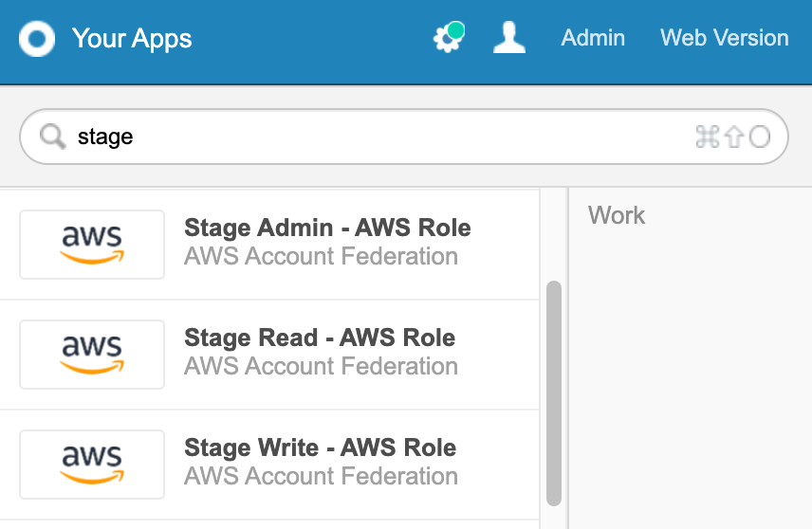The image size is (812, 529).
Task: Open the Web Version link
Action: coord(724,38)
